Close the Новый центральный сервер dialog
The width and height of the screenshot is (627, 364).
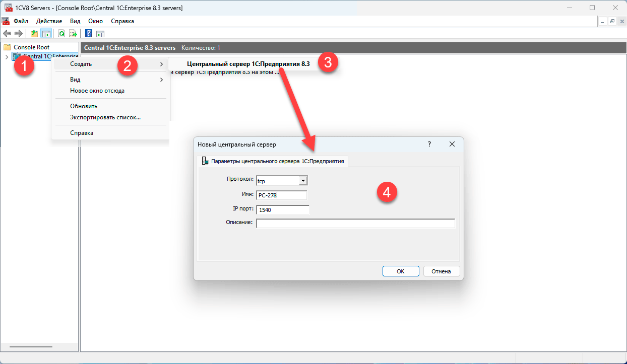(452, 144)
